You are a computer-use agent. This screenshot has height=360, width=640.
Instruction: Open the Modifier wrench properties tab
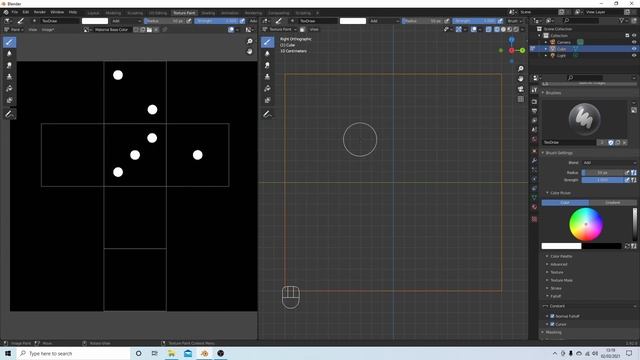534,160
